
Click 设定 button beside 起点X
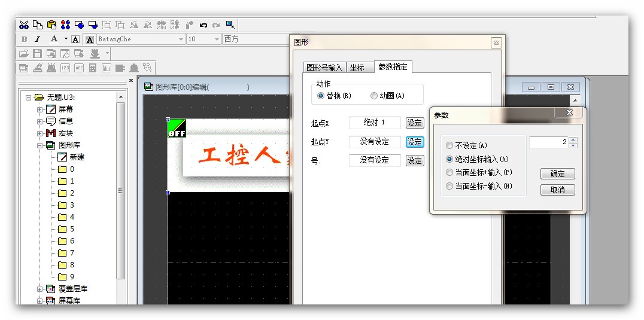tap(414, 123)
